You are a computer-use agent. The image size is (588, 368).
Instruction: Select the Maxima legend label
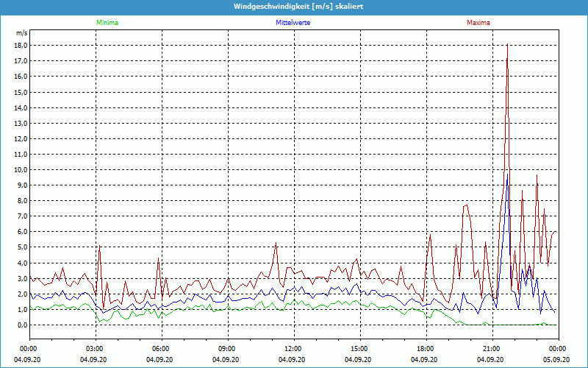click(x=478, y=23)
